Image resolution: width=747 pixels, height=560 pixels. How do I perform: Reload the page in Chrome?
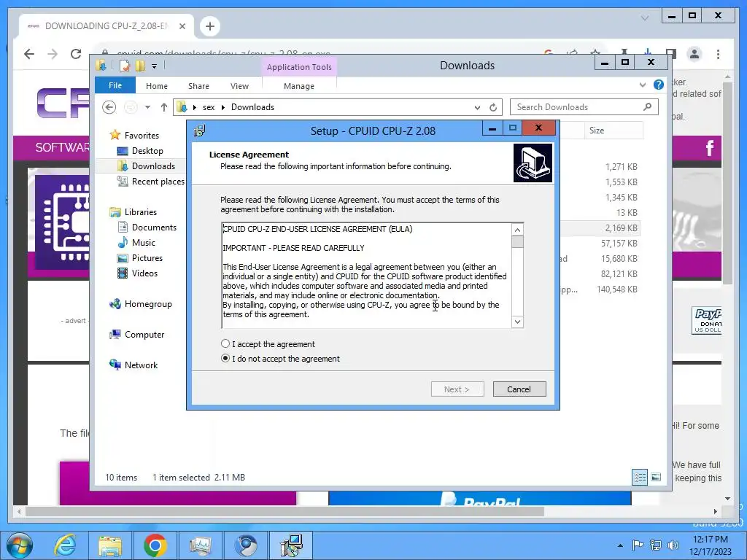click(x=76, y=54)
